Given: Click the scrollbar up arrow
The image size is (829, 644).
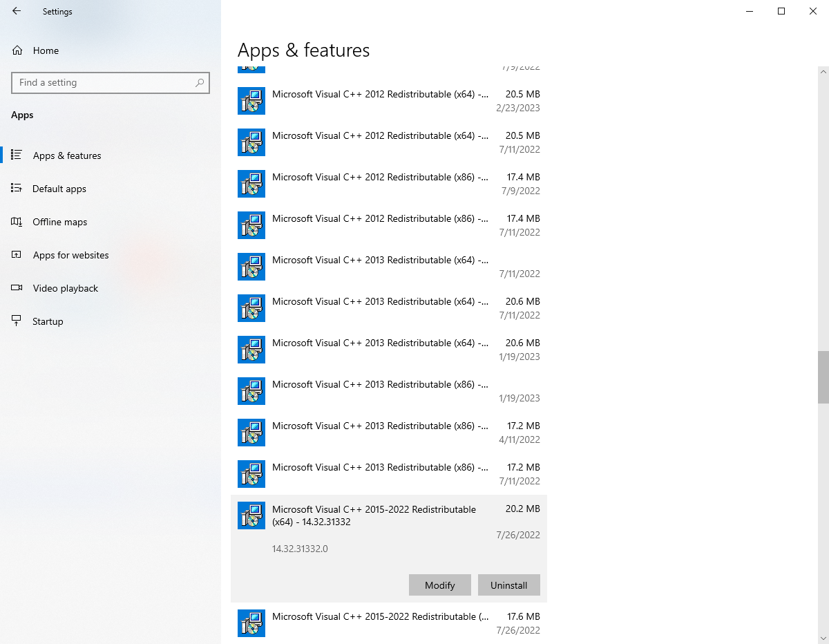Looking at the screenshot, I should click(x=823, y=70).
